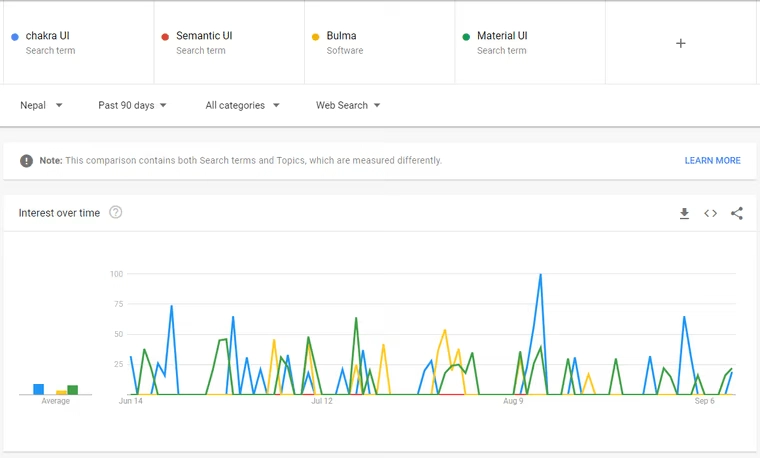
Task: Click the Aug 9 axis label
Action: [513, 401]
